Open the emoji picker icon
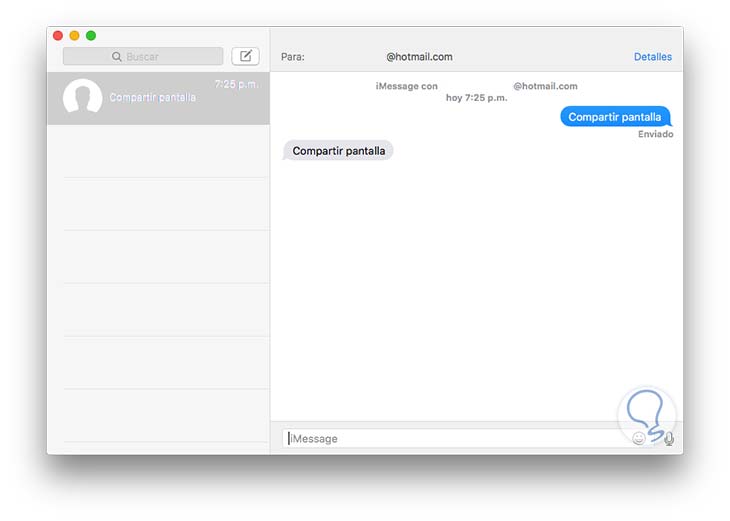The image size is (730, 521). tap(639, 438)
